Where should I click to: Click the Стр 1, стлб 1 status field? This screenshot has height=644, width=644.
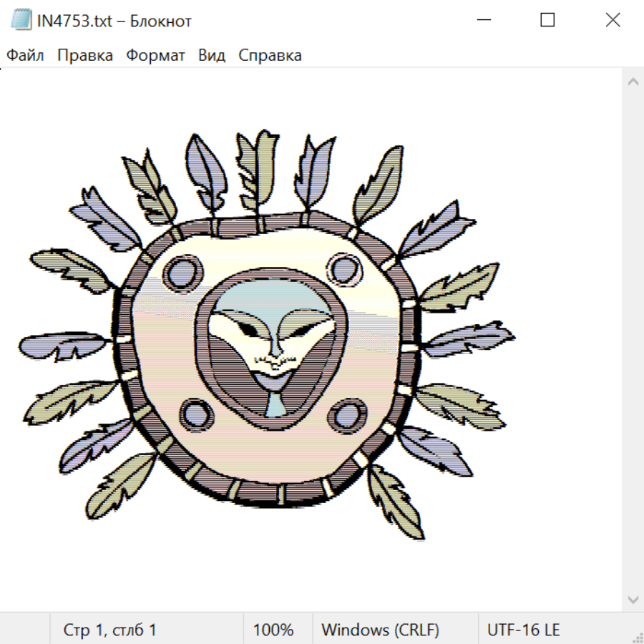point(110,630)
